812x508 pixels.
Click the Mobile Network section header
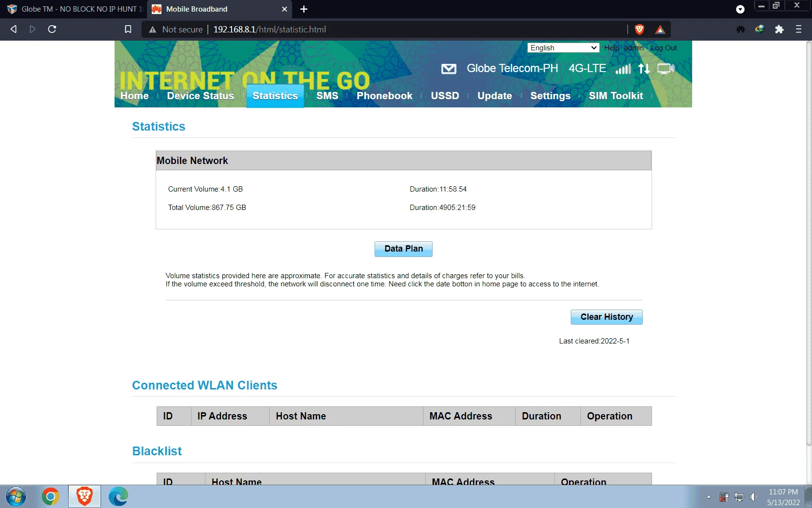[404, 161]
